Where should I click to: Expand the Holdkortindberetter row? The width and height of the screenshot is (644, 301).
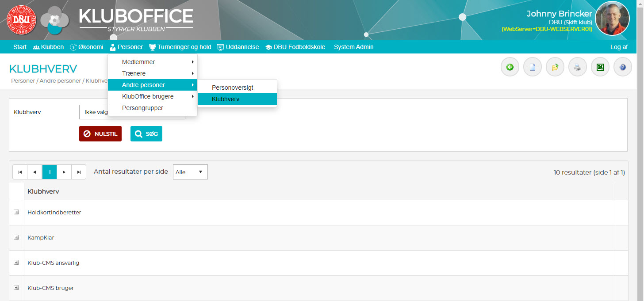click(16, 212)
